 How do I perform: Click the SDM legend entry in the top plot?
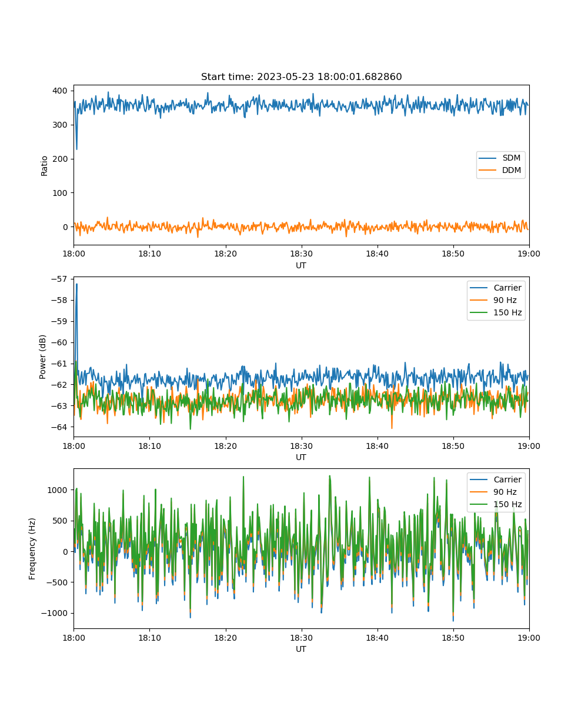pyautogui.click(x=502, y=158)
